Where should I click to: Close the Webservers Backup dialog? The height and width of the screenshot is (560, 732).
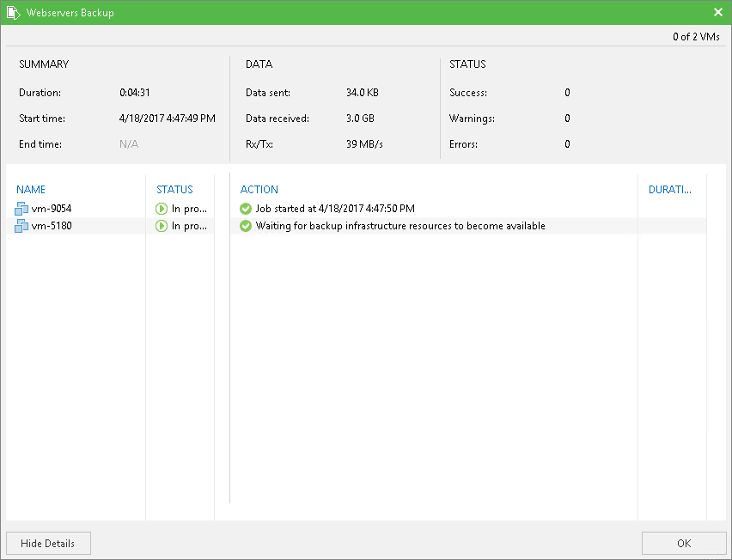click(718, 12)
